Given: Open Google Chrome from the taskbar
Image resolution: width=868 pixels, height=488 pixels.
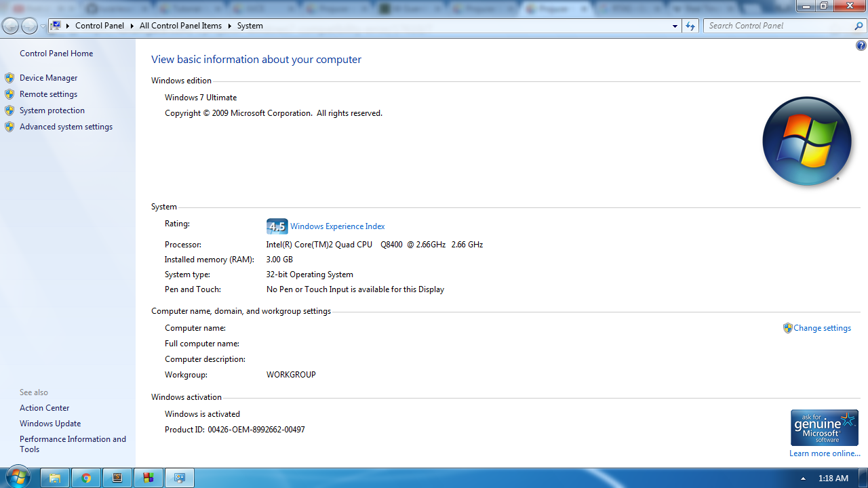Looking at the screenshot, I should tap(86, 478).
